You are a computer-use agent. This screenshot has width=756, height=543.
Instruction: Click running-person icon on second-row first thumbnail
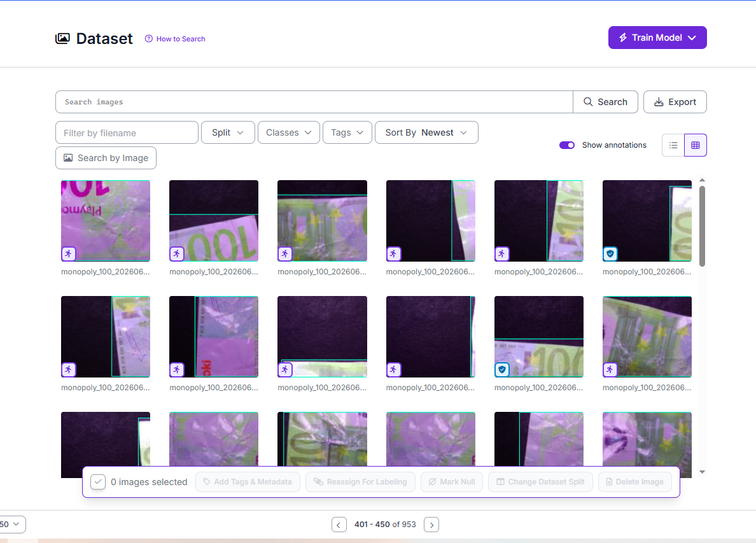(69, 369)
